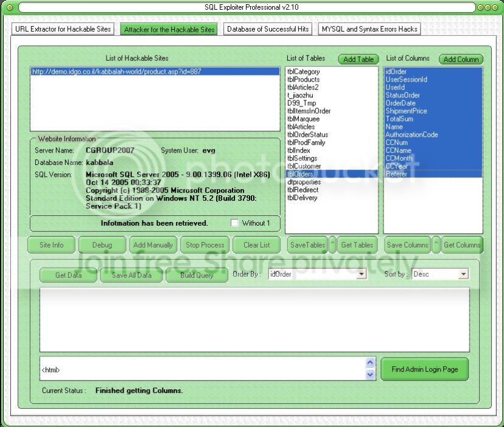Viewport: 504px width, 427px height.
Task: Switch to Attacker for the Hackable Sites tab
Action: point(169,29)
